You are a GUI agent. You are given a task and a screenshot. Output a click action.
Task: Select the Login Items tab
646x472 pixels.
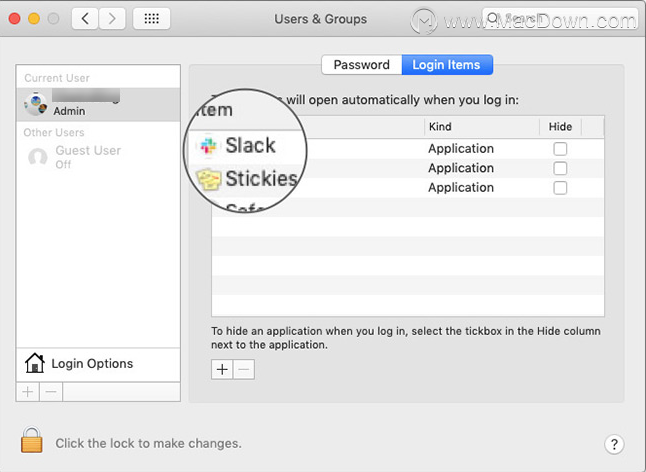tap(447, 65)
